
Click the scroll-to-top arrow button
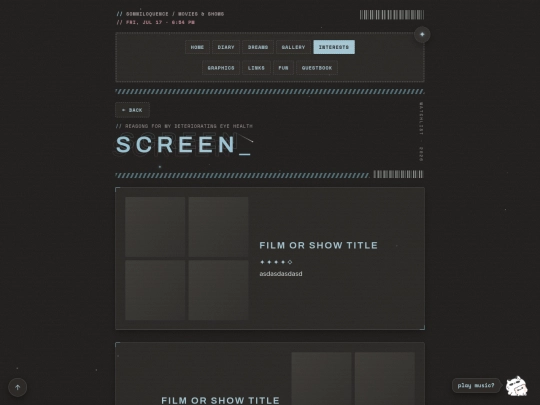[18, 387]
